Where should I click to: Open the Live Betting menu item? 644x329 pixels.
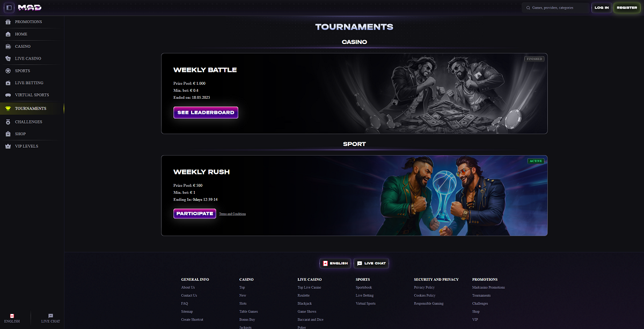32,83
